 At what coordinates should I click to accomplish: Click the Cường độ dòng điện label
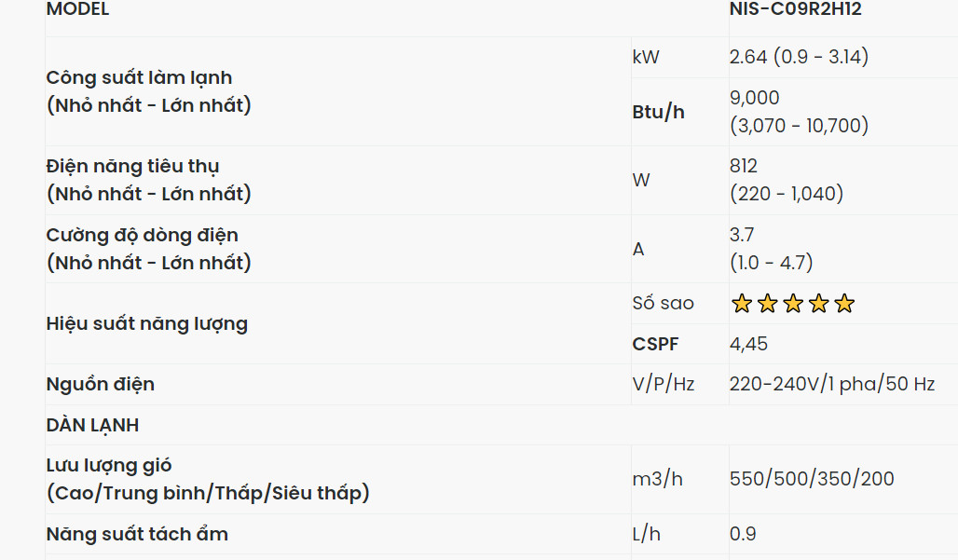[x=143, y=236]
